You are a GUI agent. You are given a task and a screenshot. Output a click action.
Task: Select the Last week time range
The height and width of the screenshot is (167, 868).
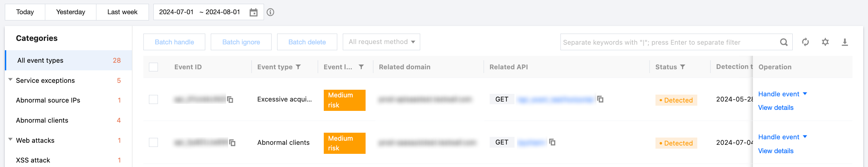click(x=122, y=12)
